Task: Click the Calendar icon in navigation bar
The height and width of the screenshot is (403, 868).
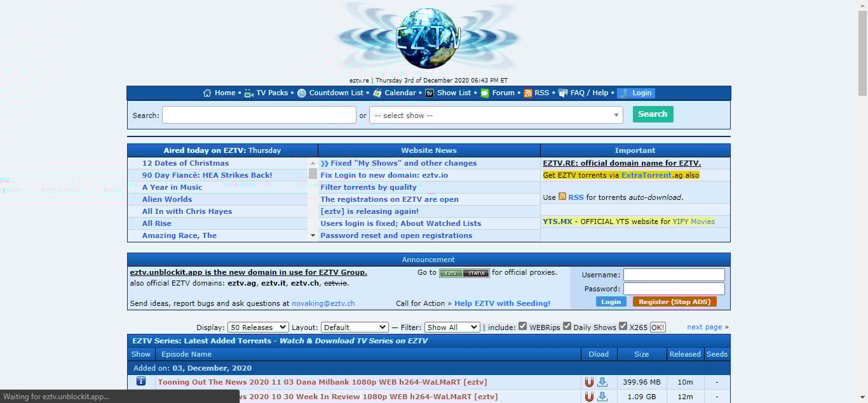Action: point(377,93)
